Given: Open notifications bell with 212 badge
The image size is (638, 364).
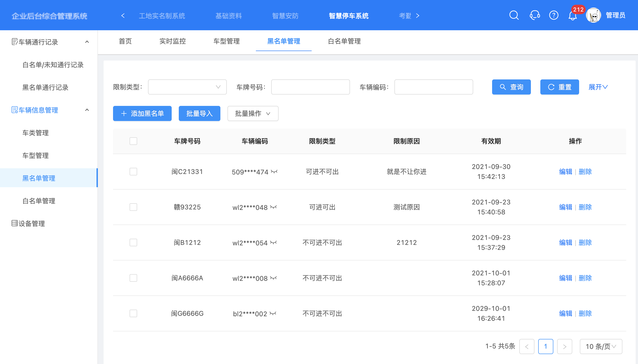Looking at the screenshot, I should (572, 16).
